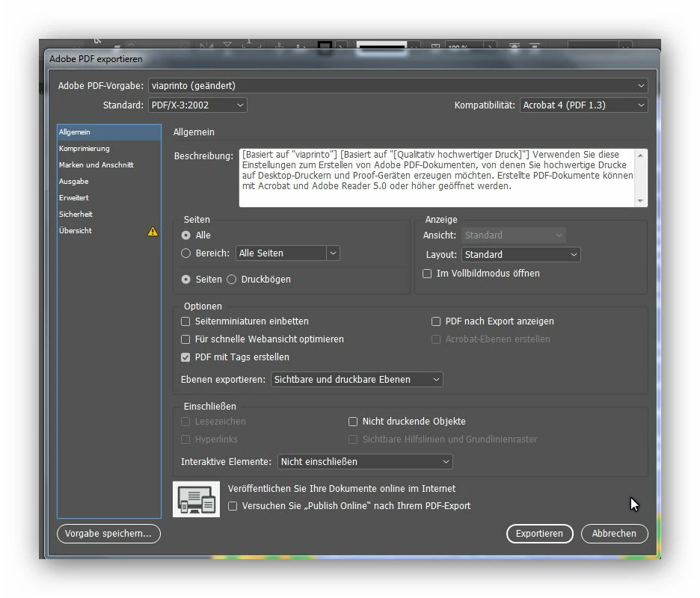
Task: Click the warning icon next to Übersicht
Action: [153, 231]
